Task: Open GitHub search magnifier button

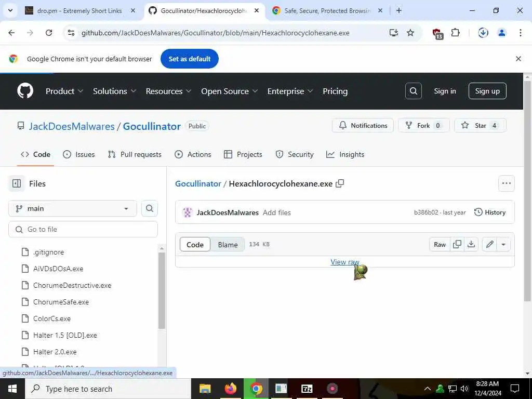Action: click(x=413, y=91)
